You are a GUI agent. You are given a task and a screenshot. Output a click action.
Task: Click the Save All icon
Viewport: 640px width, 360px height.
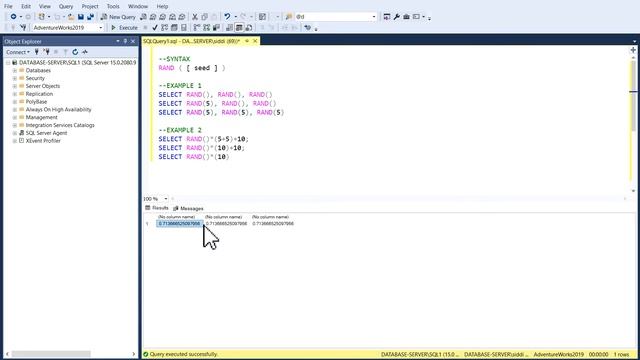[x=90, y=17]
